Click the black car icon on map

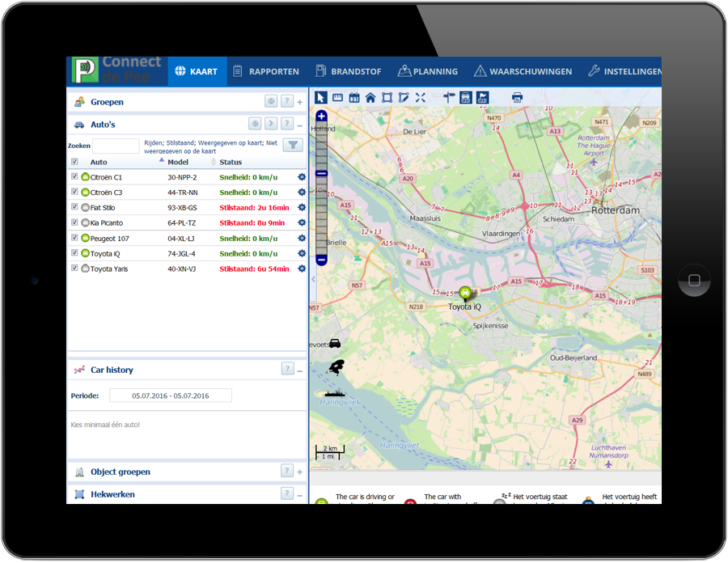coord(335,344)
